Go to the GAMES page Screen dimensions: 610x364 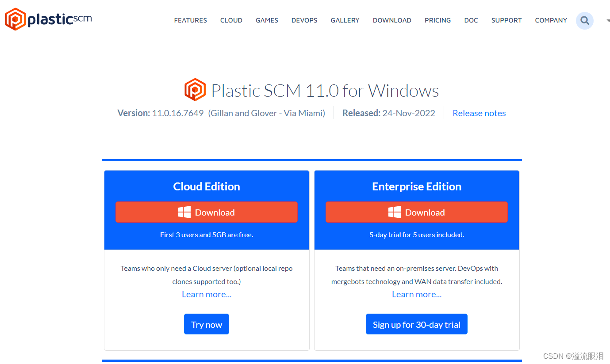267,20
